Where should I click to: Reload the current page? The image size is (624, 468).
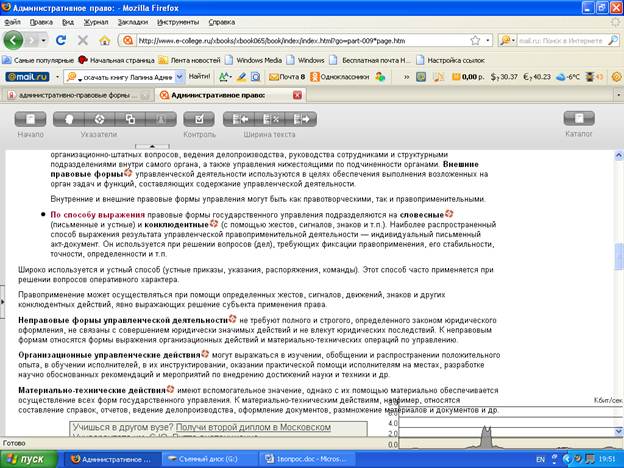(x=61, y=40)
